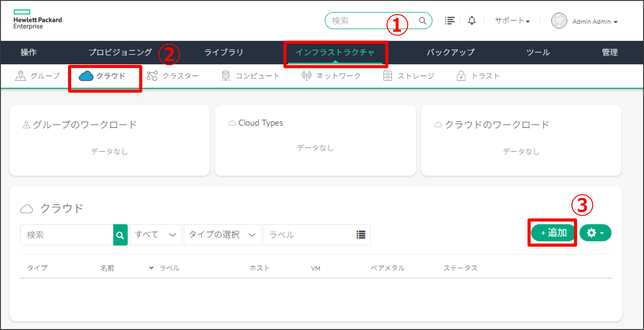Click the cloud list 検索 input field
The height and width of the screenshot is (330, 644).
click(66, 235)
